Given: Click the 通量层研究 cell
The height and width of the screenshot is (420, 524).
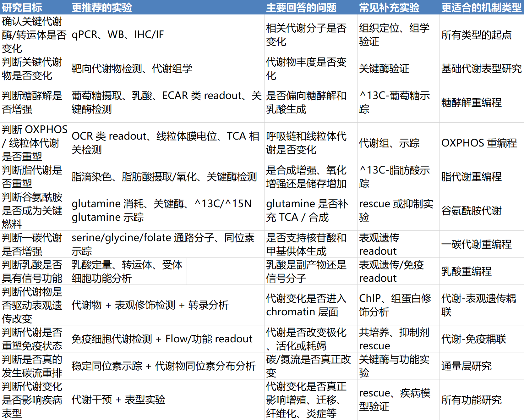Looking at the screenshot, I should [x=466, y=366].
